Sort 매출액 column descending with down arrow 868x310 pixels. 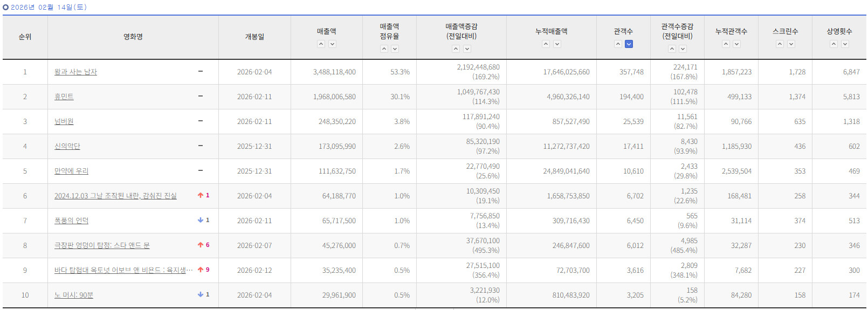(332, 44)
